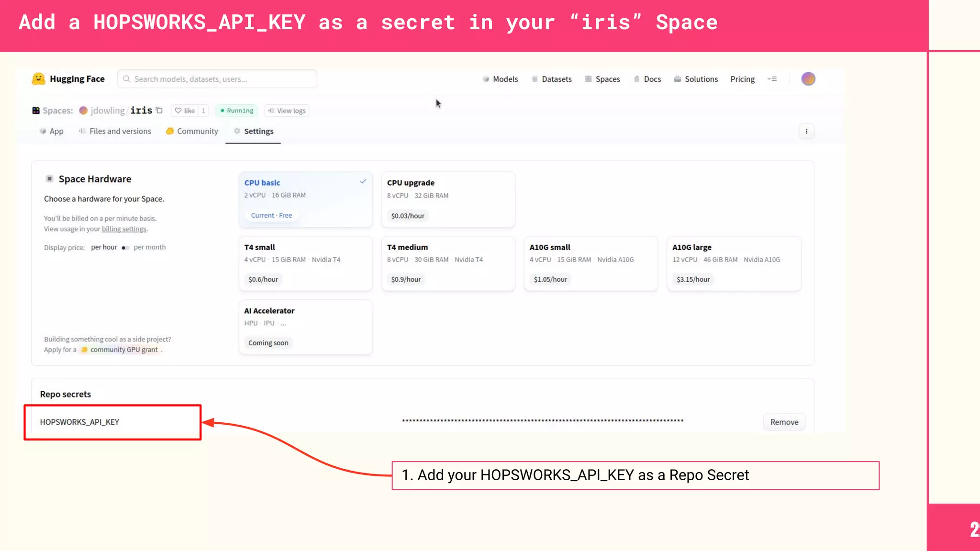The image size is (980, 551).
Task: Go to Pricing page
Action: [742, 79]
